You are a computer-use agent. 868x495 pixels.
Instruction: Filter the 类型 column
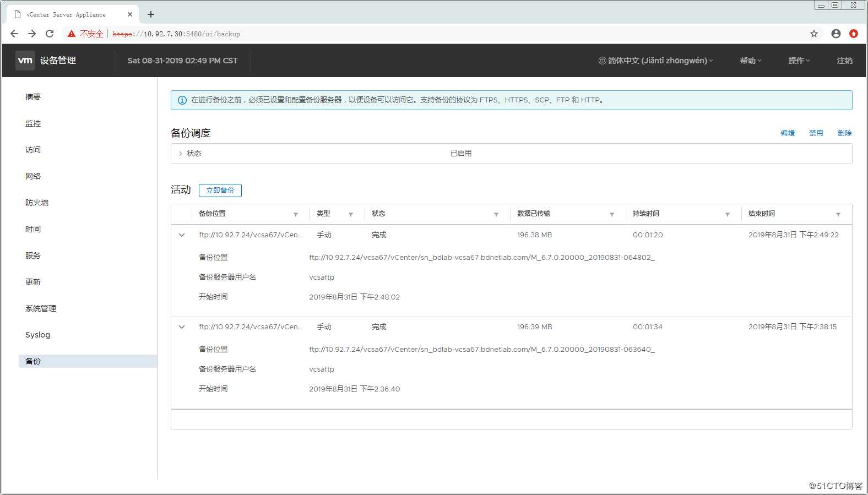click(351, 214)
